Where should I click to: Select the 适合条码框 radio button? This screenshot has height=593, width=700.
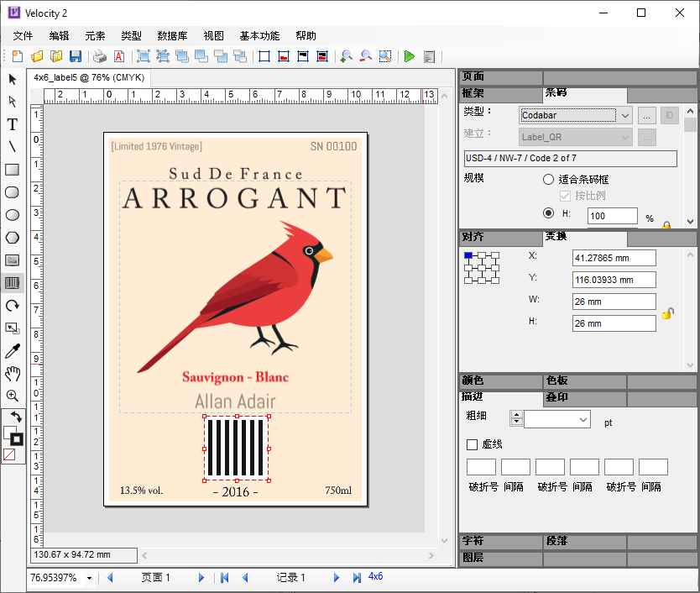[x=548, y=180]
